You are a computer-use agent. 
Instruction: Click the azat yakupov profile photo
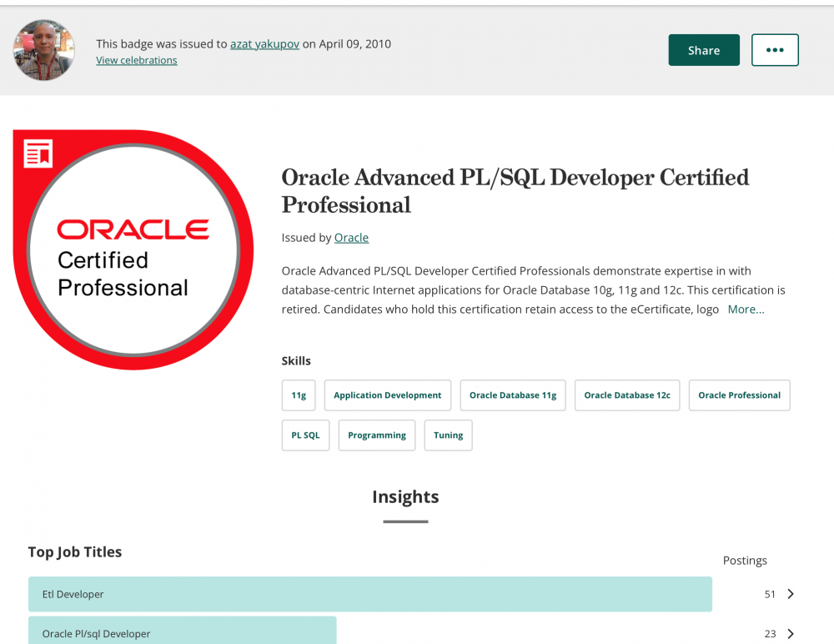(x=44, y=51)
